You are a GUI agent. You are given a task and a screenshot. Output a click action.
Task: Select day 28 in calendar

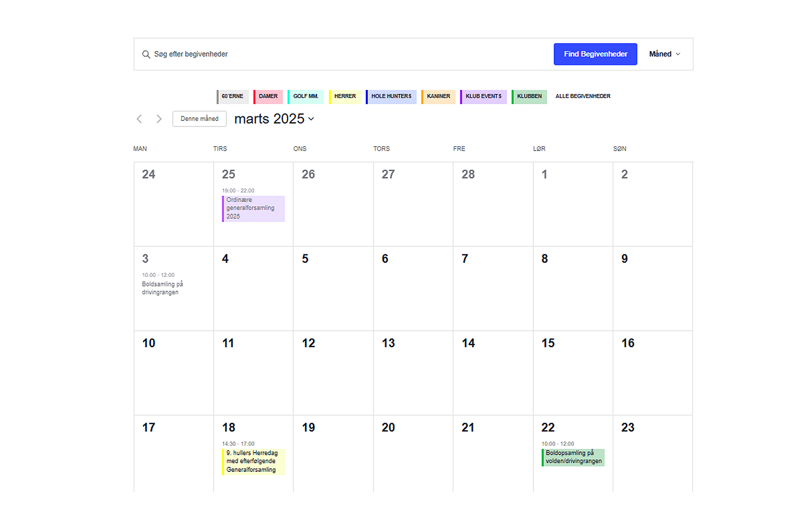(468, 175)
